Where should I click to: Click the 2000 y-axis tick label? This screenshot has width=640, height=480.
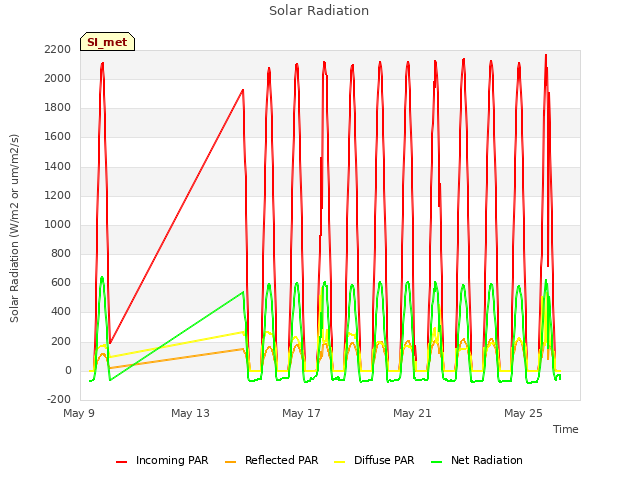[x=58, y=78]
